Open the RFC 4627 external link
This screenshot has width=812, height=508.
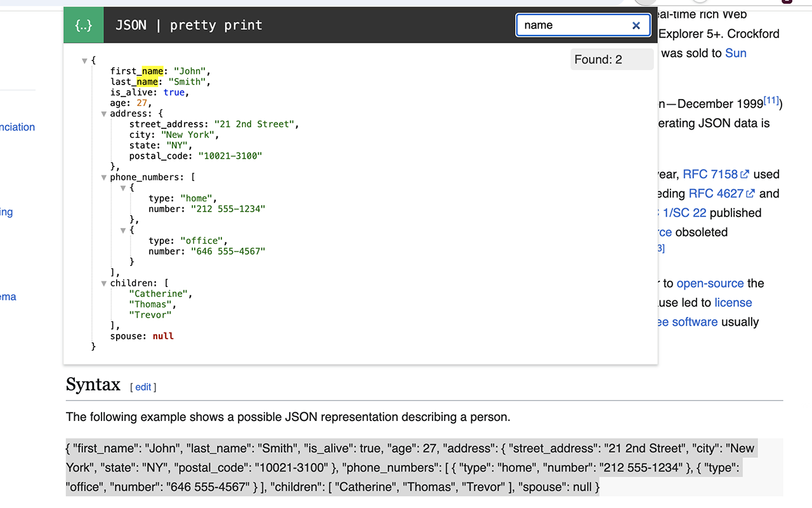point(722,194)
